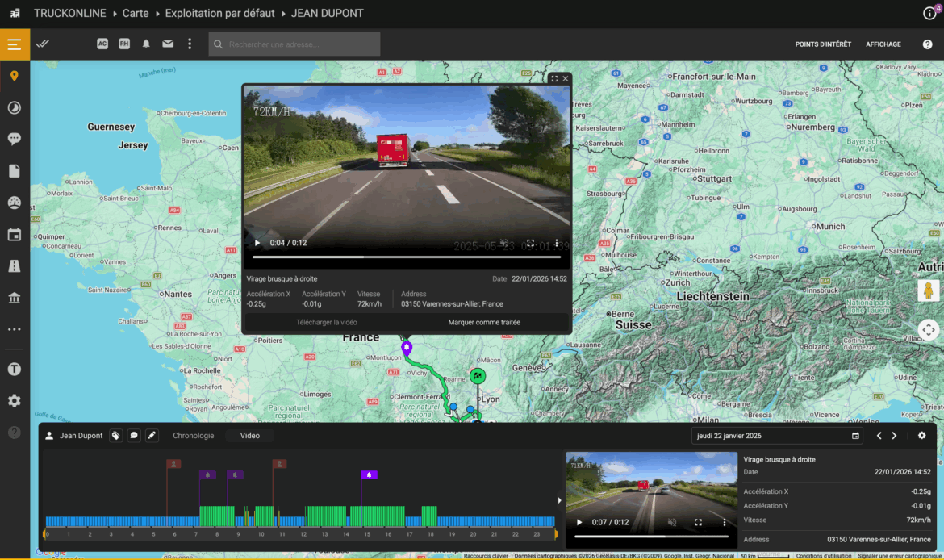Open the settings gear in the bottom panel
The image size is (944, 560).
921,435
